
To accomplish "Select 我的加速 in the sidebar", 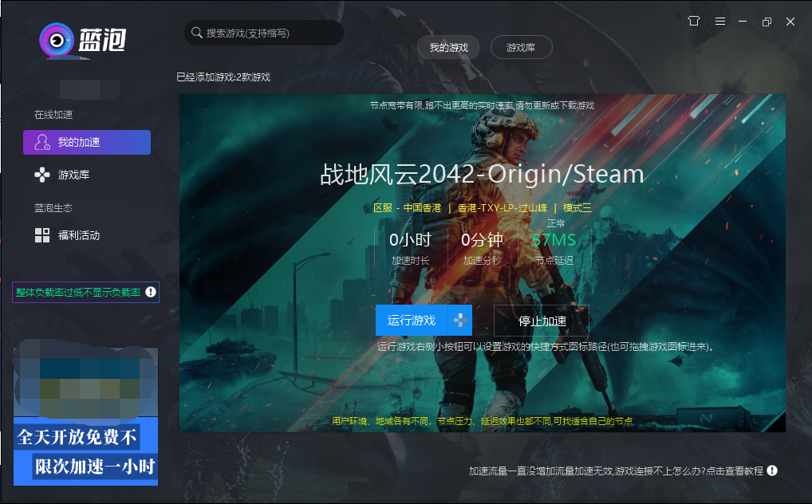I will tap(87, 142).
